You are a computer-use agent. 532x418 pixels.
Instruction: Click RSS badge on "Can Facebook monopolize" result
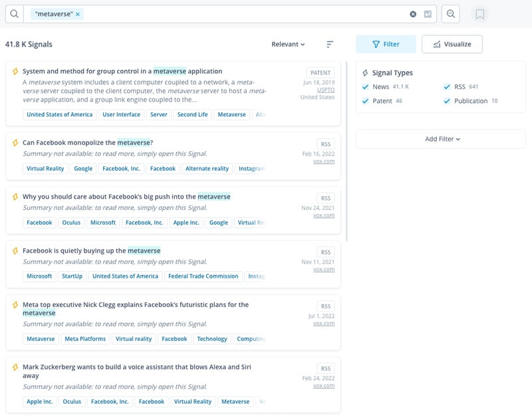tap(326, 144)
